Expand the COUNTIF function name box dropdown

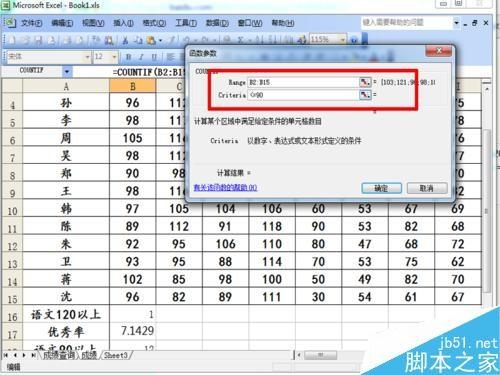tap(67, 71)
